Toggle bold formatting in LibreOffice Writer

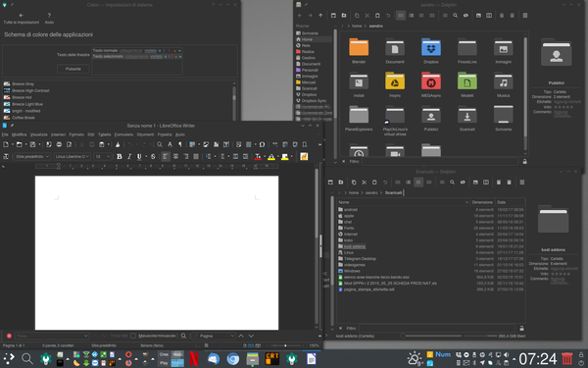coord(120,157)
